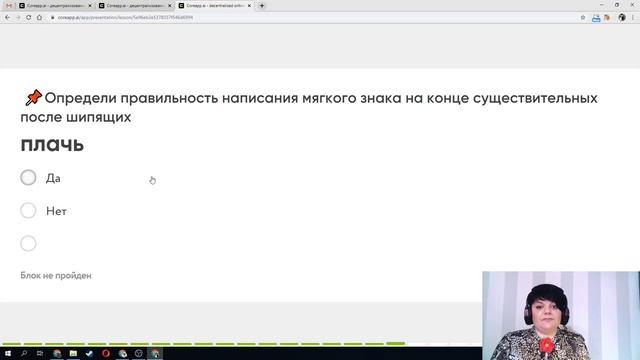The width and height of the screenshot is (640, 360).
Task: Close the first Coreapp.ai tab
Action: pyautogui.click(x=90, y=6)
